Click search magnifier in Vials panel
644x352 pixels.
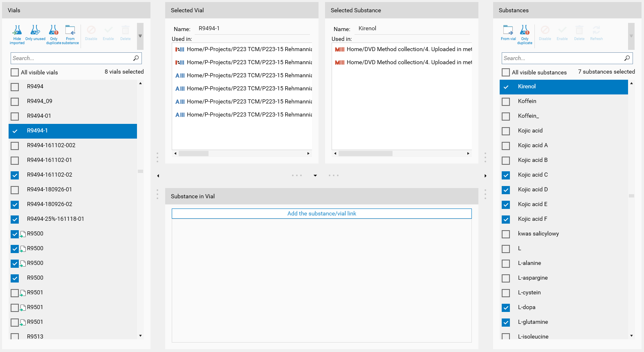(136, 58)
